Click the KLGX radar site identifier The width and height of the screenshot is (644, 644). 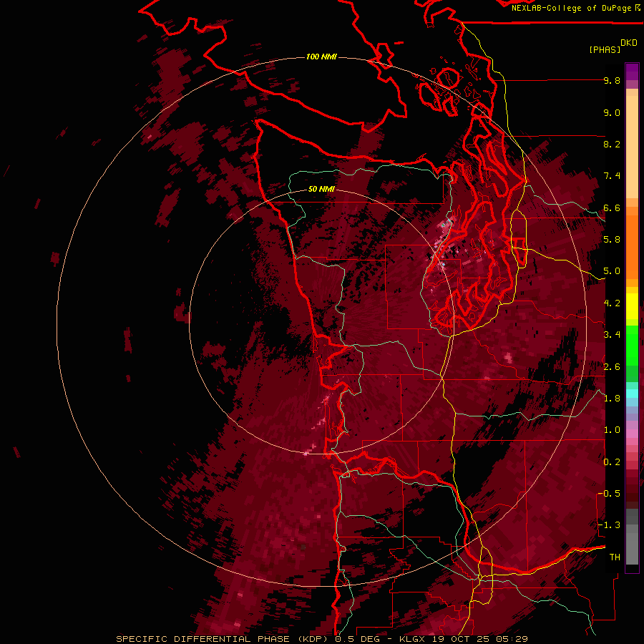click(x=411, y=639)
